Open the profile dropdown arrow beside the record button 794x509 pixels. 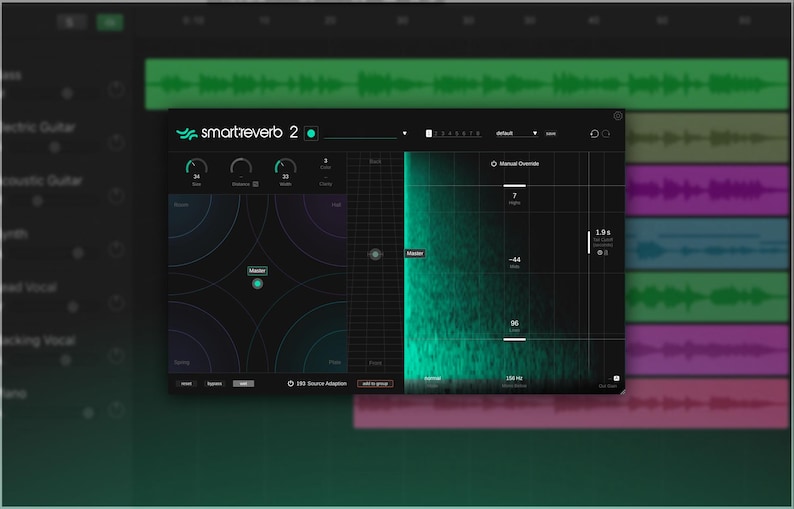(405, 133)
